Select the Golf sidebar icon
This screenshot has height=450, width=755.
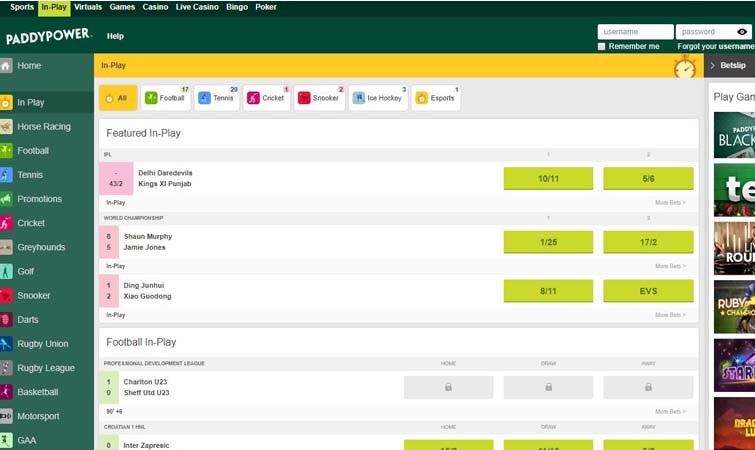pyautogui.click(x=7, y=272)
